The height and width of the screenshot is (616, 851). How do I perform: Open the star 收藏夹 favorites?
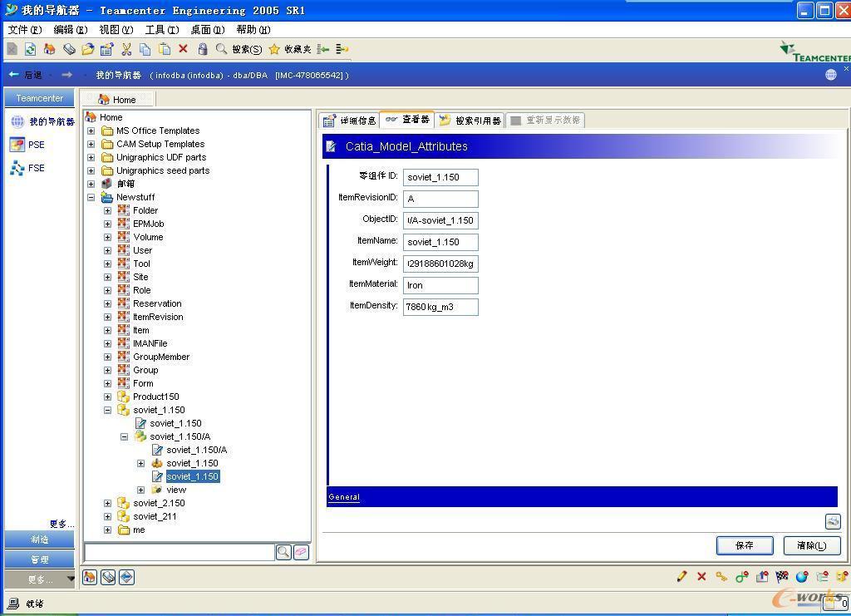tap(290, 49)
